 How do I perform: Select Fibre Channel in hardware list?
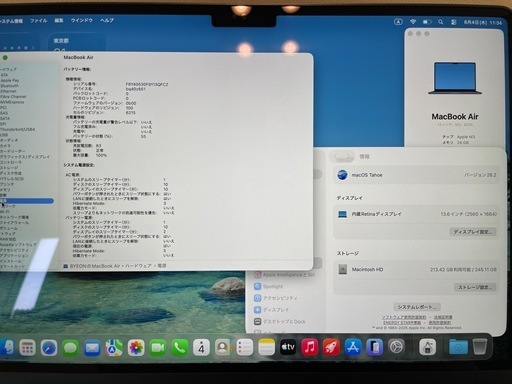pyautogui.click(x=13, y=96)
